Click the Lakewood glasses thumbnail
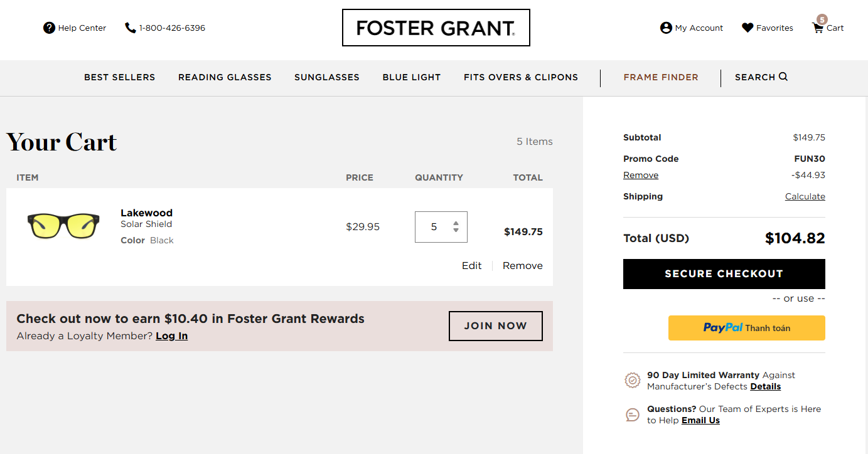 63,226
